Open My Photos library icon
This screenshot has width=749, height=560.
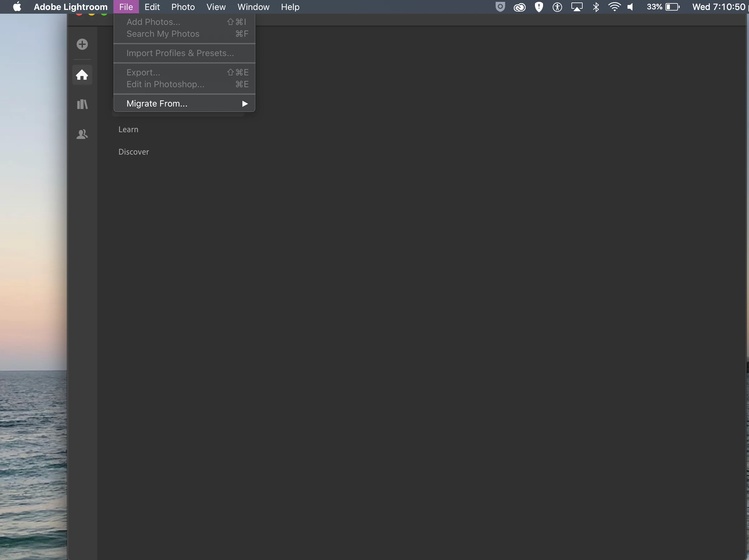point(82,104)
